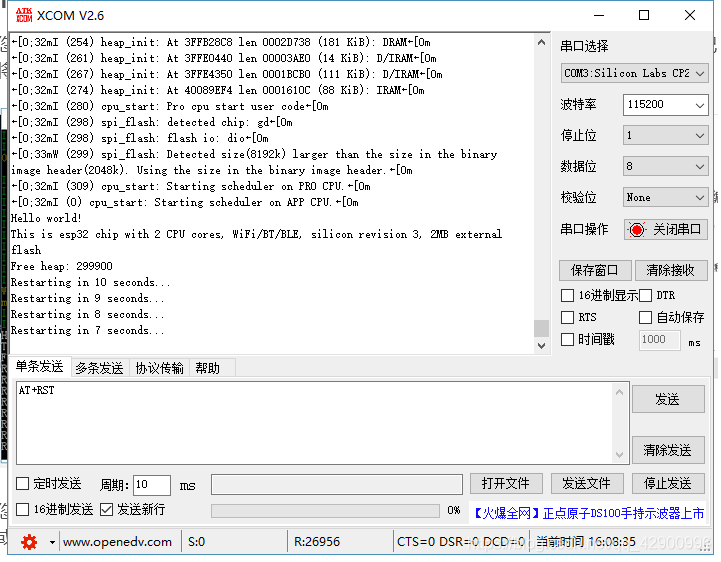Screen dimensions: 721x562
Task: Click the 清除接收 clear receive button
Action: click(670, 270)
